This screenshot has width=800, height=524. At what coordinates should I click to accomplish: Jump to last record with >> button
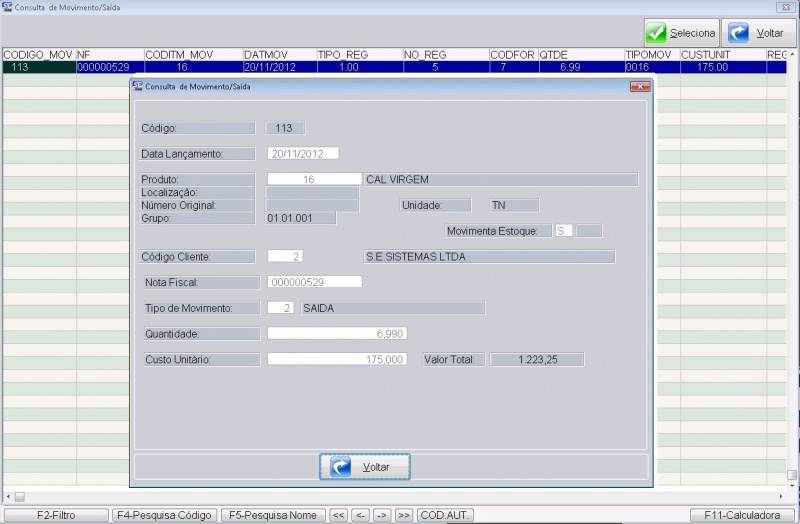403,515
